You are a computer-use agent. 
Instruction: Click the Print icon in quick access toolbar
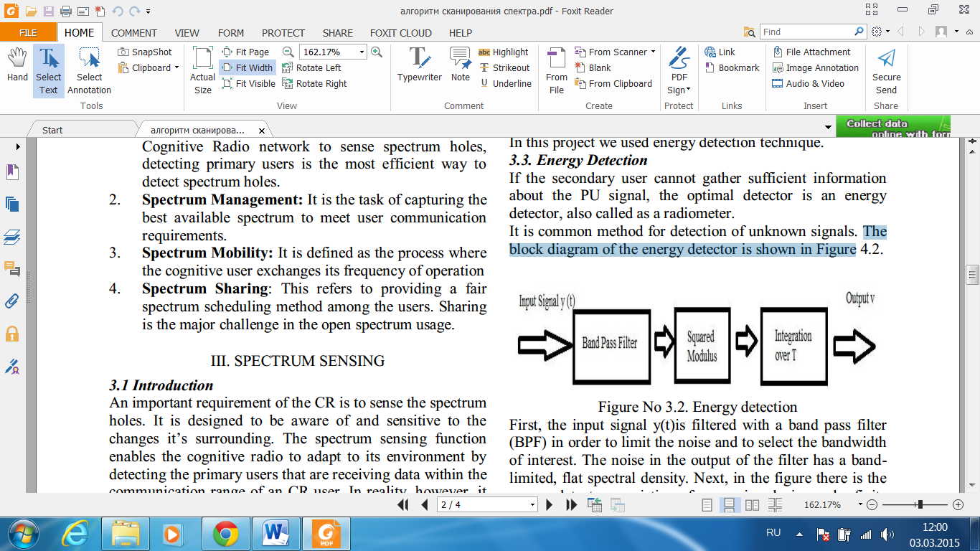tap(65, 11)
